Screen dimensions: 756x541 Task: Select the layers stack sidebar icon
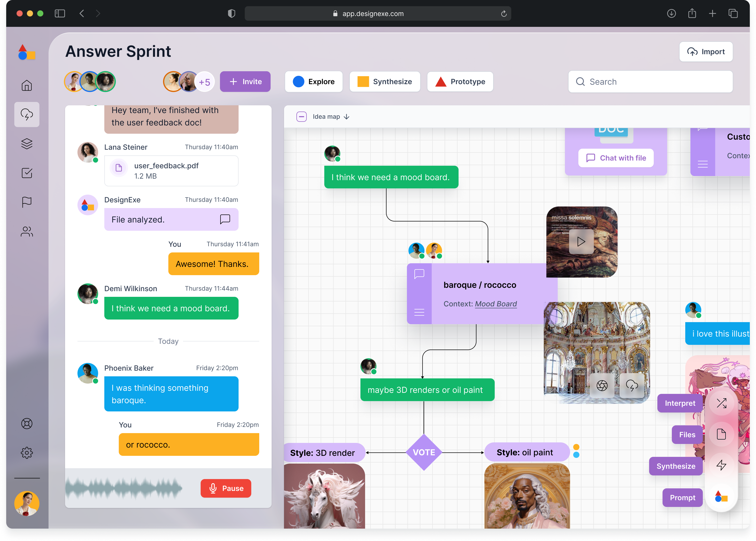27,144
